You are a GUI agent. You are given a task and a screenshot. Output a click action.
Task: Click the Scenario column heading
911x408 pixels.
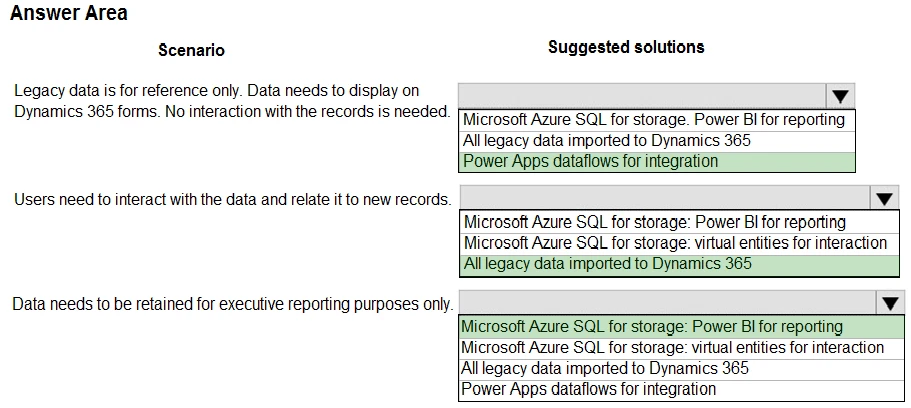(191, 50)
